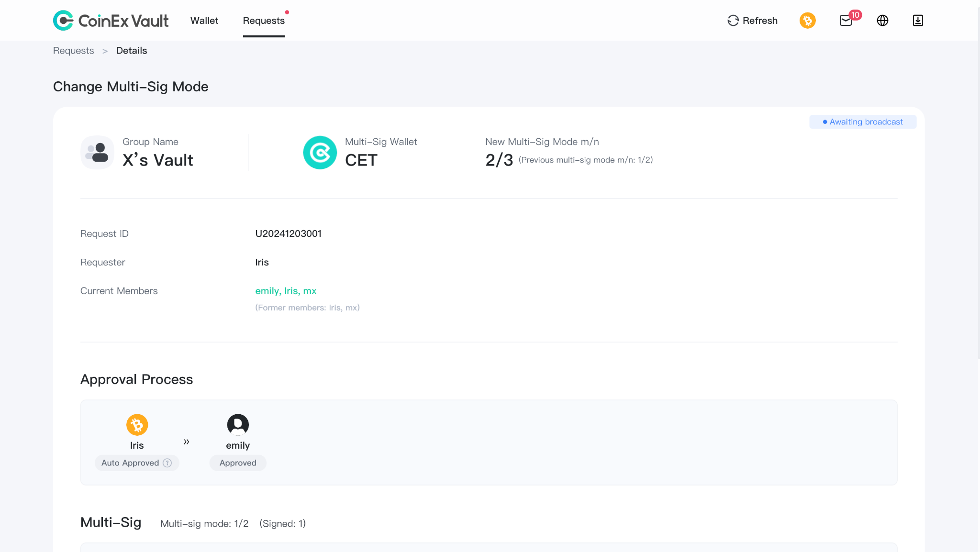This screenshot has width=980, height=552.
Task: Open the Wallet tab
Action: pos(204,21)
